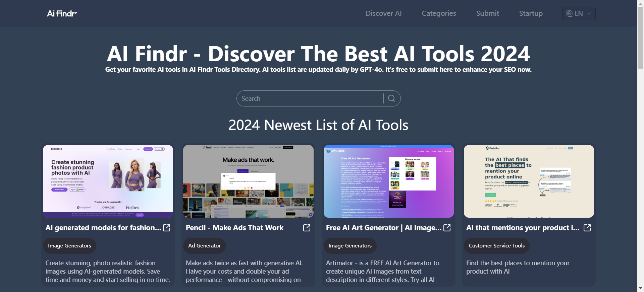This screenshot has height=292, width=644.
Task: Open the Categories menu item
Action: (439, 13)
